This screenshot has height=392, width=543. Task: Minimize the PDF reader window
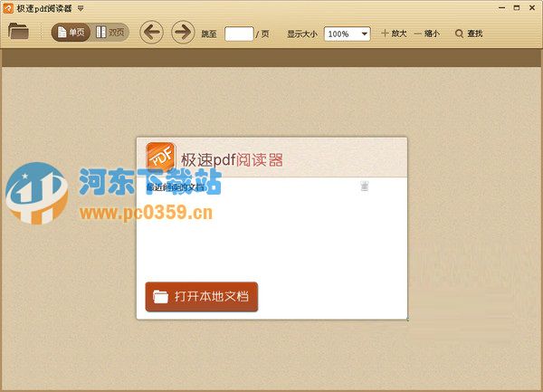click(x=501, y=7)
